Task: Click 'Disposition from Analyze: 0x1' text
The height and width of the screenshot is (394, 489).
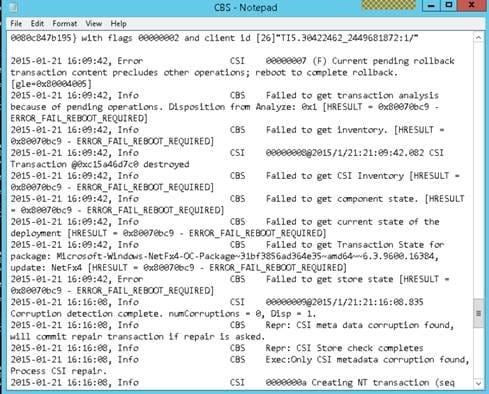Action: click(242, 107)
